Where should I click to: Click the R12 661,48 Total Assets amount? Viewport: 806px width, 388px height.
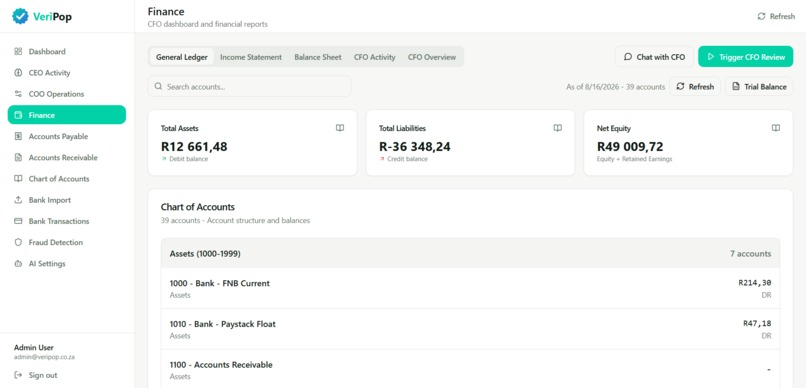coord(194,146)
